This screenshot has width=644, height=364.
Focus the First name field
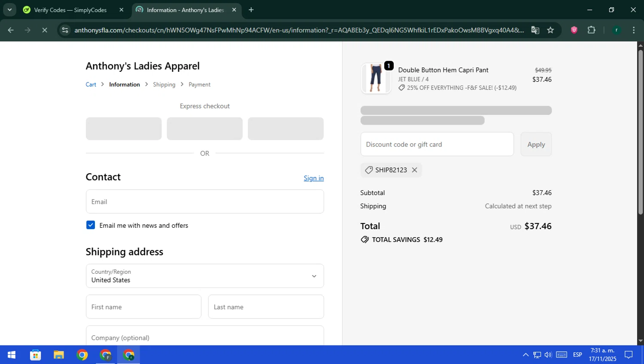pos(143,307)
